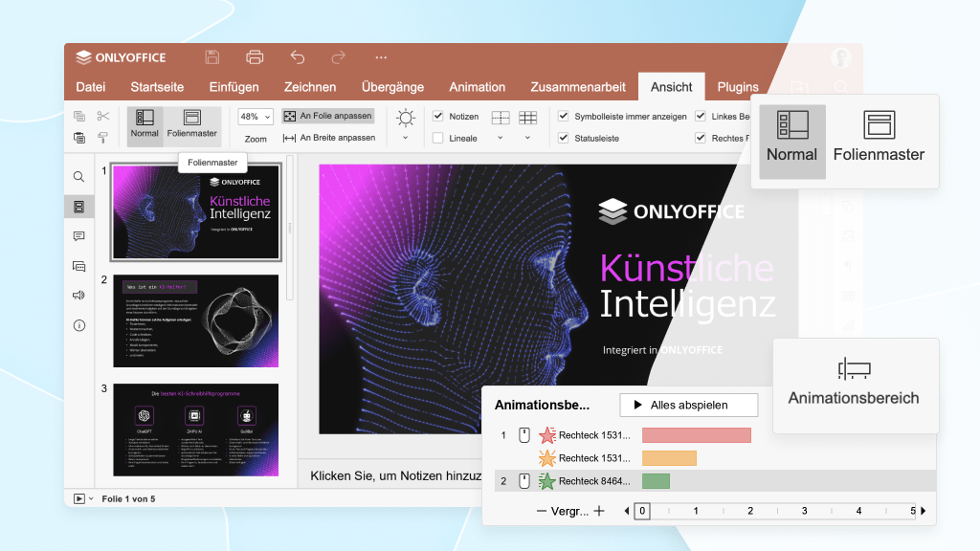Click Alles abspielen button
Image resolution: width=980 pixels, height=551 pixels.
(x=689, y=405)
